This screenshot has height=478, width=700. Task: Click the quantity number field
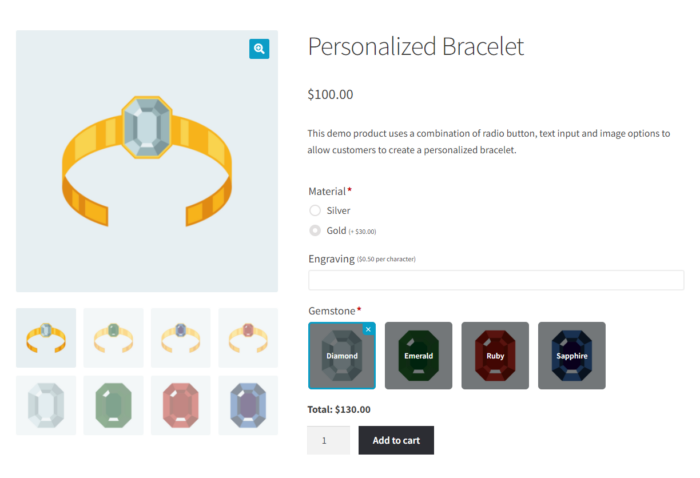328,440
